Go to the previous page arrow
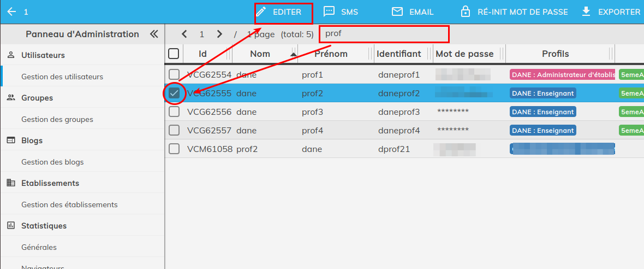644x269 pixels. coord(184,34)
